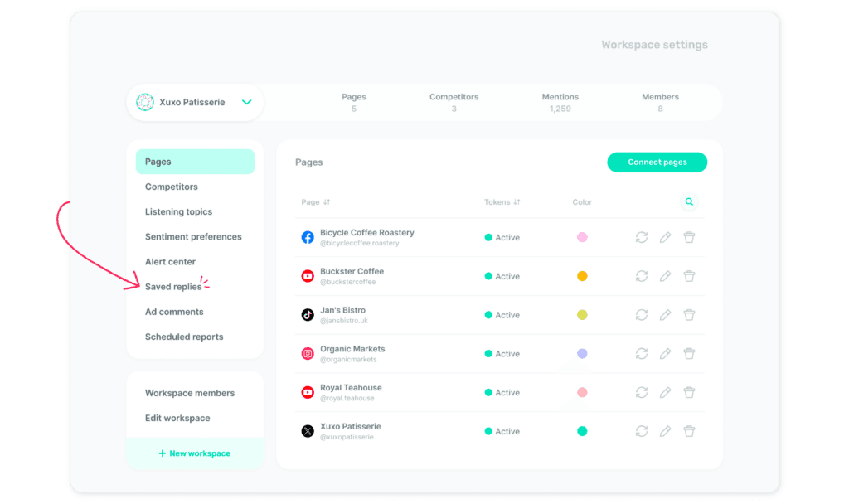Delete the Xuxo Patisserie page row
Viewport: 849px width, 504px height.
[689, 431]
